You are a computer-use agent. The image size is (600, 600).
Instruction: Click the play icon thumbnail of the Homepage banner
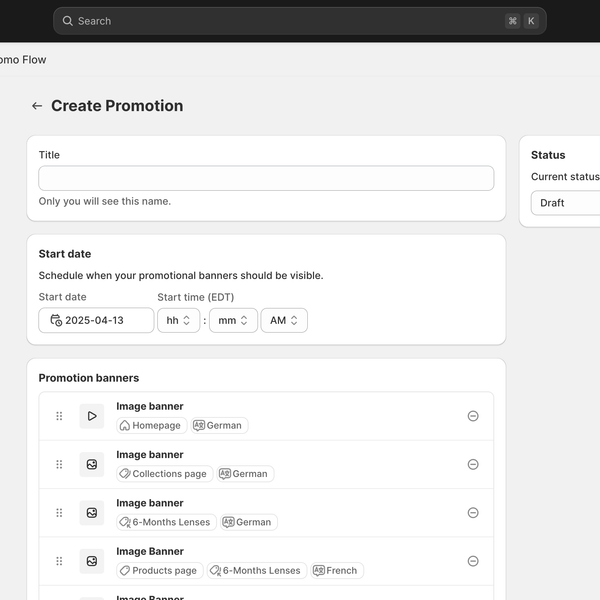coord(92,416)
